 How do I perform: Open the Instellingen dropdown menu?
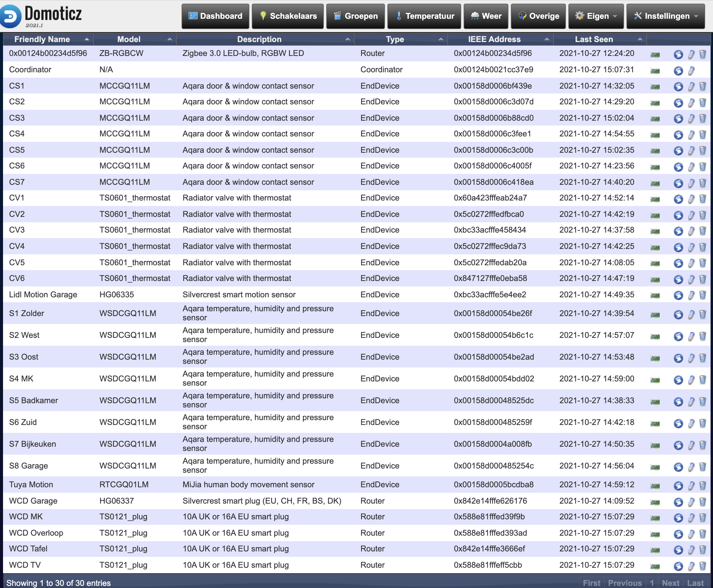point(665,16)
